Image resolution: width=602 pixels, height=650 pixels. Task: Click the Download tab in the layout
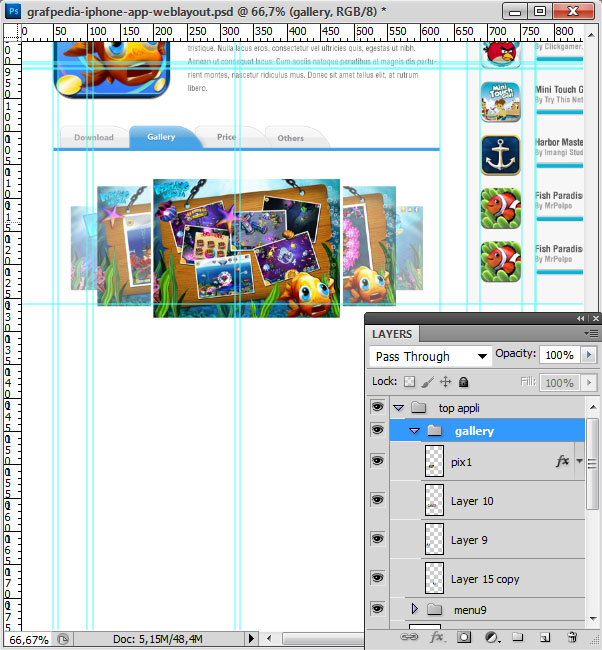(x=94, y=137)
